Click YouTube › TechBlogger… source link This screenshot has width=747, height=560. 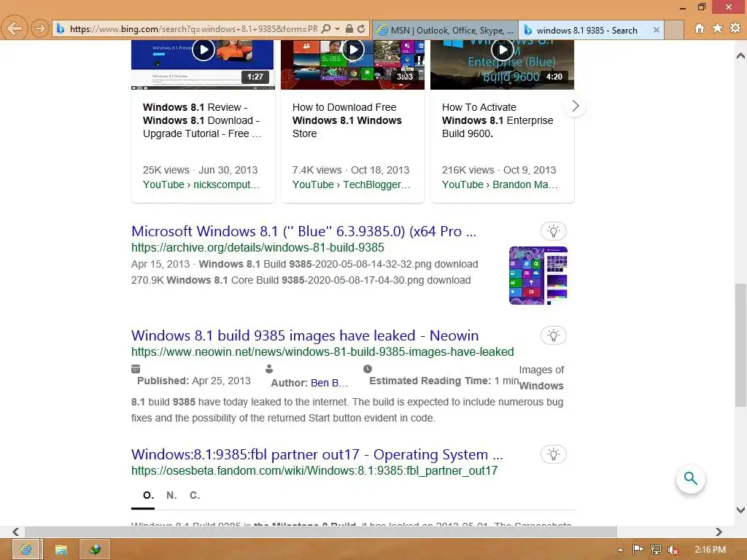[351, 184]
